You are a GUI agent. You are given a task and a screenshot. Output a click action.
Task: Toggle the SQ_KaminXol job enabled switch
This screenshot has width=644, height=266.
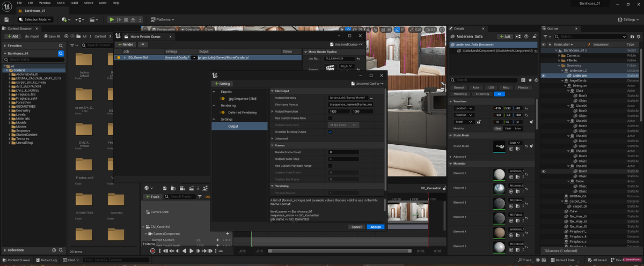click(x=119, y=57)
